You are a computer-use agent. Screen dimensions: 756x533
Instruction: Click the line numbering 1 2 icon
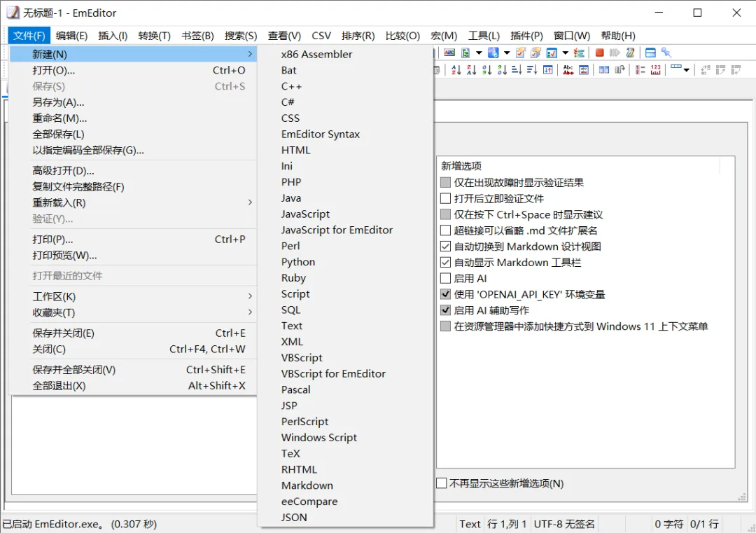tap(640, 70)
